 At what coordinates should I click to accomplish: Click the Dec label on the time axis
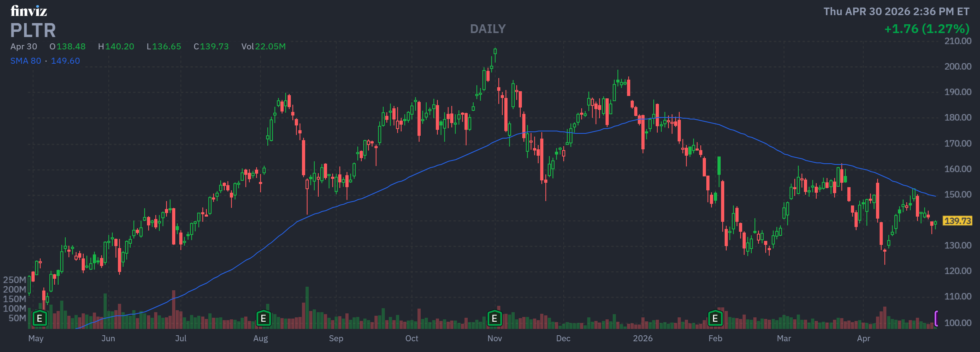click(563, 338)
